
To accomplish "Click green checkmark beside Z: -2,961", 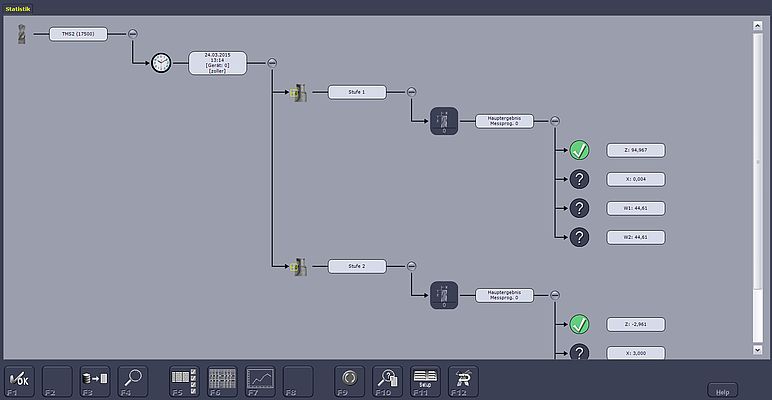I will [579, 324].
